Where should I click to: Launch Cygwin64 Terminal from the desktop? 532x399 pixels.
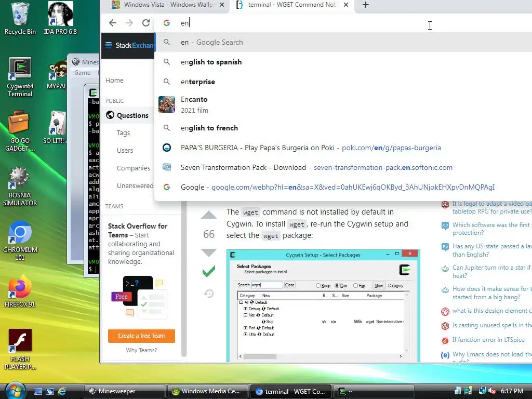[20, 77]
